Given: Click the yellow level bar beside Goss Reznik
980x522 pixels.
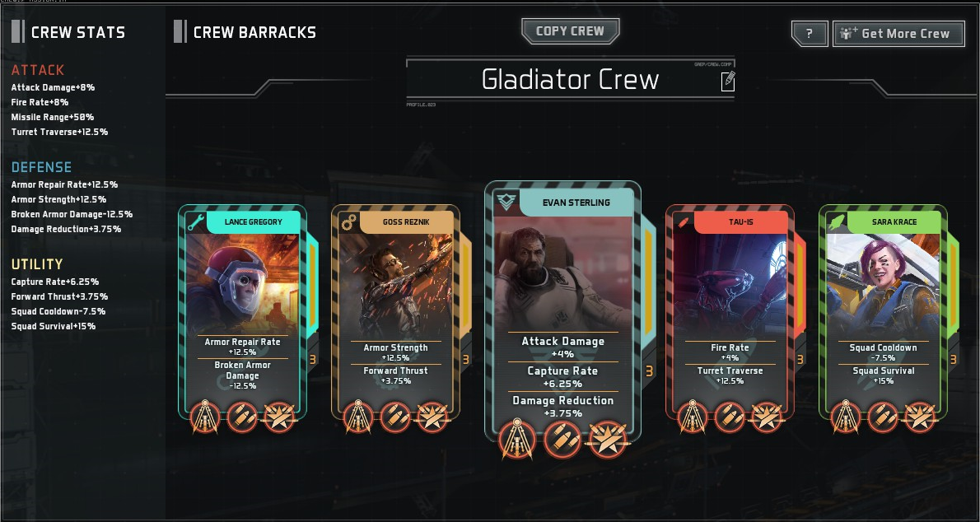Looking at the screenshot, I should point(465,289).
